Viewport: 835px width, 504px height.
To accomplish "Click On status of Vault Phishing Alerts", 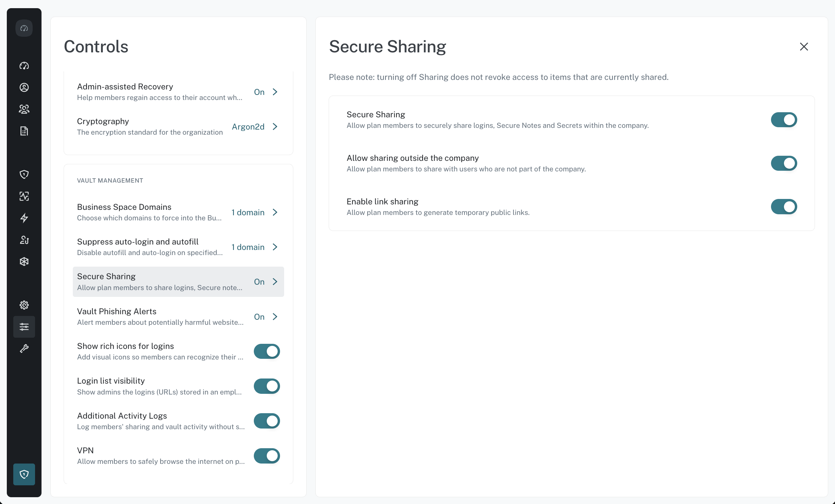I will (x=259, y=317).
